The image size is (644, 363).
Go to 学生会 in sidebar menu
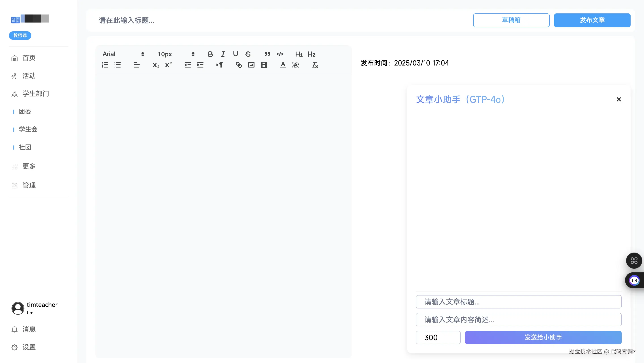coord(28,129)
